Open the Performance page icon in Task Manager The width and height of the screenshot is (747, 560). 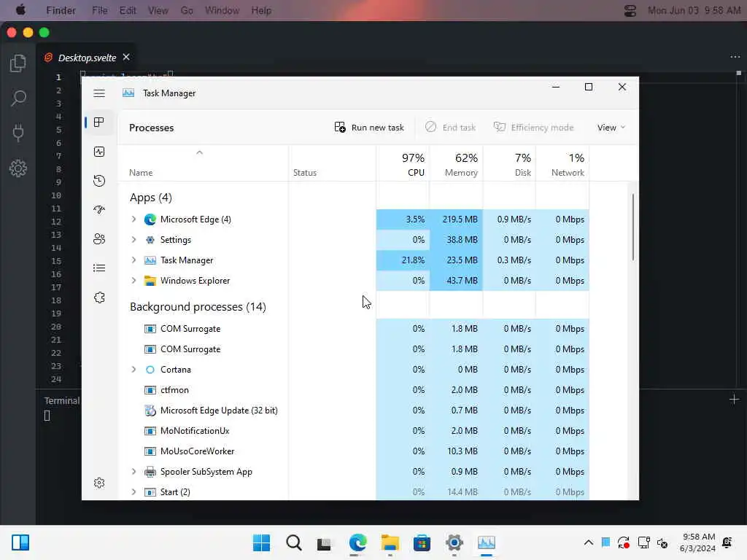pos(99,152)
